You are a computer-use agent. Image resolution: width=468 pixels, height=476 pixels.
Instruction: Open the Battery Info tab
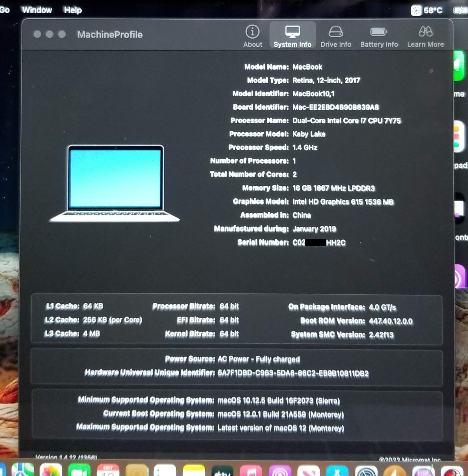tap(379, 36)
